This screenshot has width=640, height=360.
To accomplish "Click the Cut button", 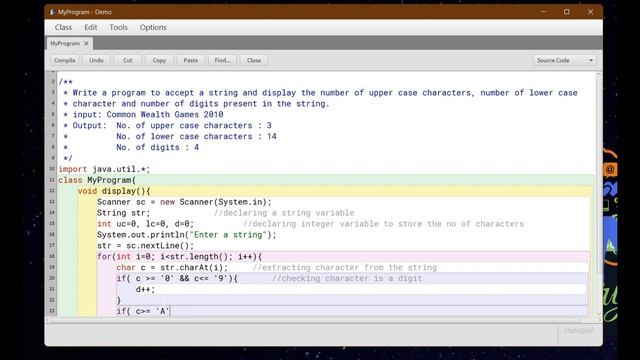I will click(x=128, y=60).
